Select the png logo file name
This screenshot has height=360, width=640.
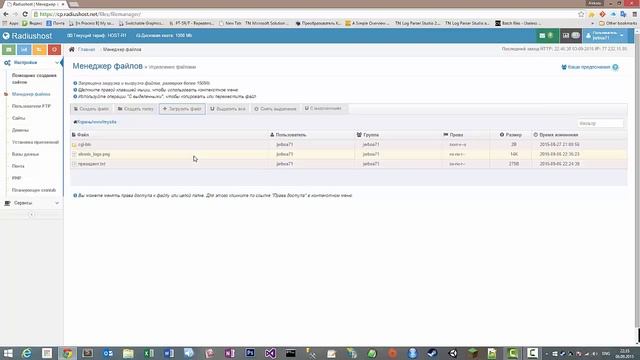[94, 154]
